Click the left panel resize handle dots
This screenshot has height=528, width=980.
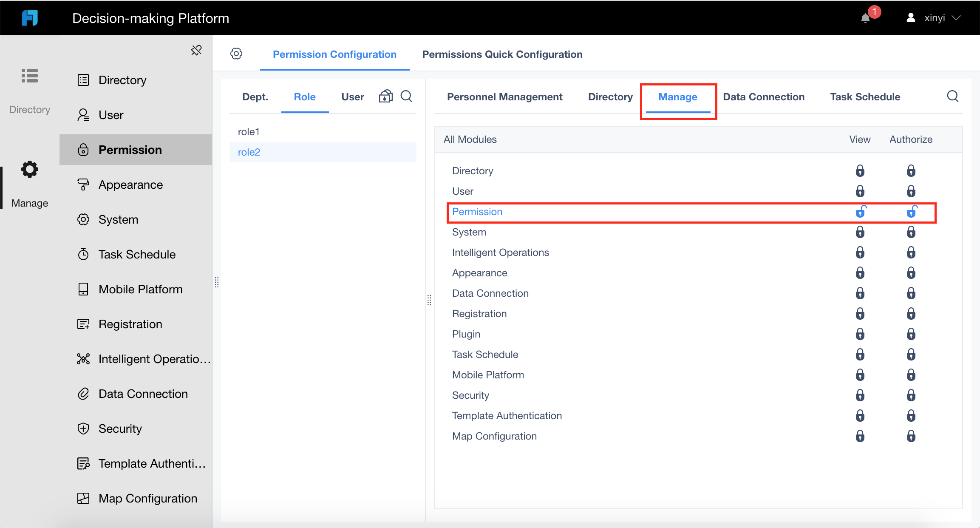[217, 282]
